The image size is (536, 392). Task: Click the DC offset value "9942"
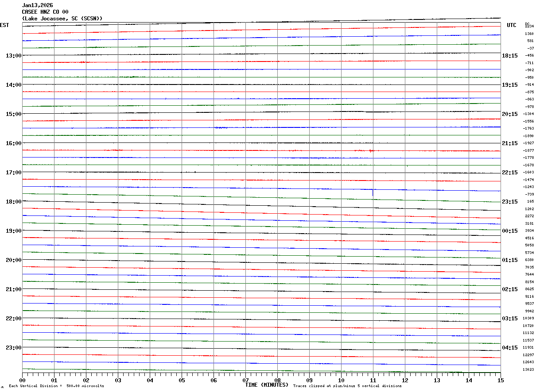click(x=529, y=311)
